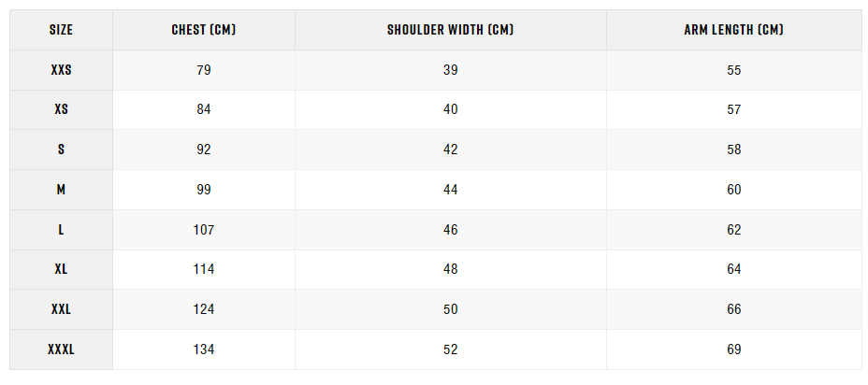Select the XXXL size row label
This screenshot has width=868, height=385.
[x=61, y=349]
